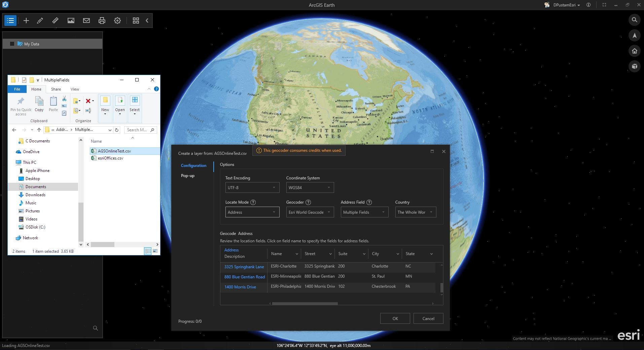Open the File tab in Explorer

pos(17,89)
